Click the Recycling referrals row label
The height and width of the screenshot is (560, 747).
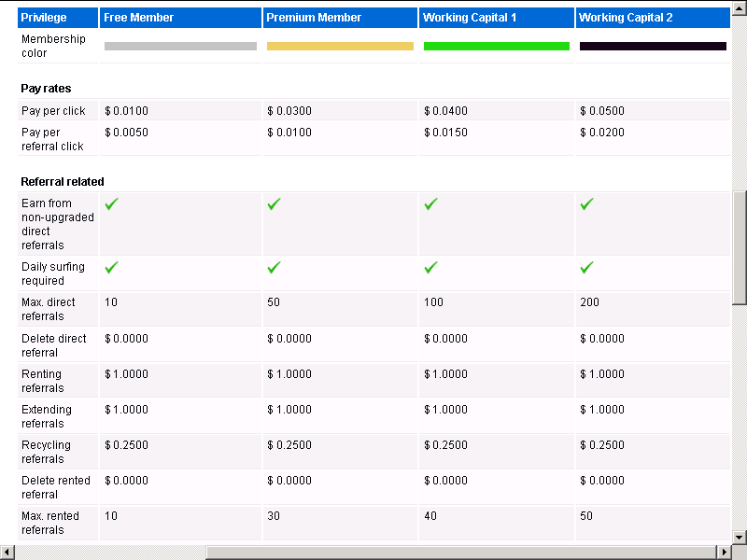pyautogui.click(x=46, y=452)
